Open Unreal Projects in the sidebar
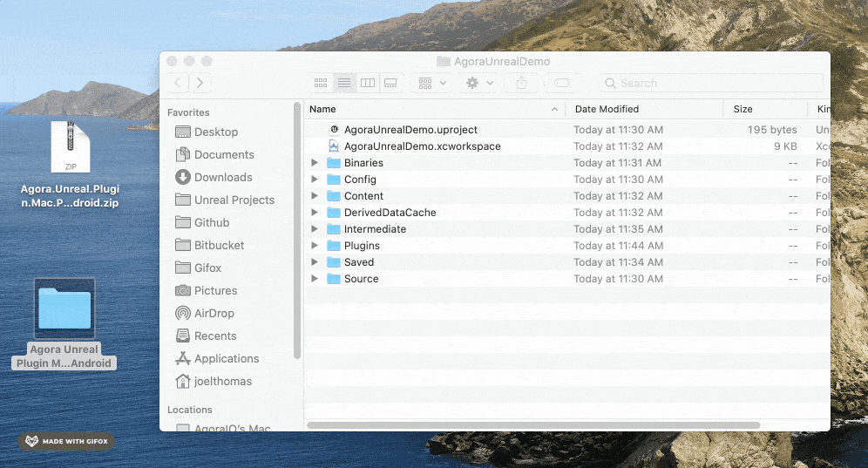 [225, 200]
